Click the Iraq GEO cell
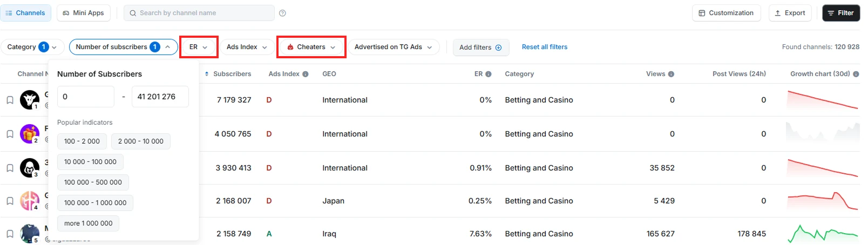Image resolution: width=868 pixels, height=245 pixels. click(329, 234)
